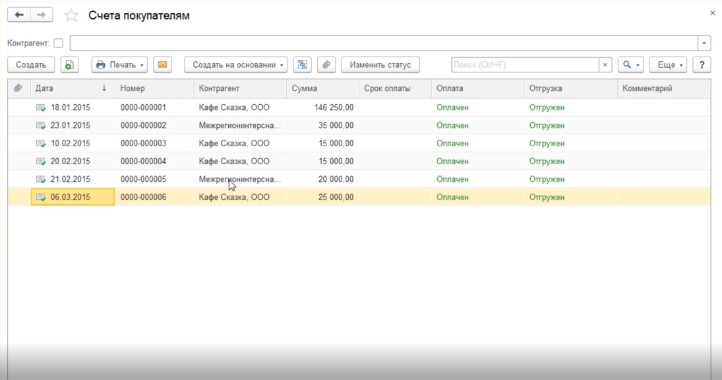Open the magnifier search options dropdown

pyautogui.click(x=631, y=65)
